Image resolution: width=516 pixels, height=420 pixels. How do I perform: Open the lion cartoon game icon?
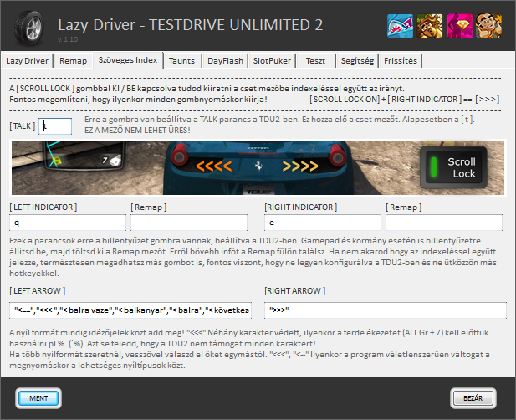tap(430, 26)
